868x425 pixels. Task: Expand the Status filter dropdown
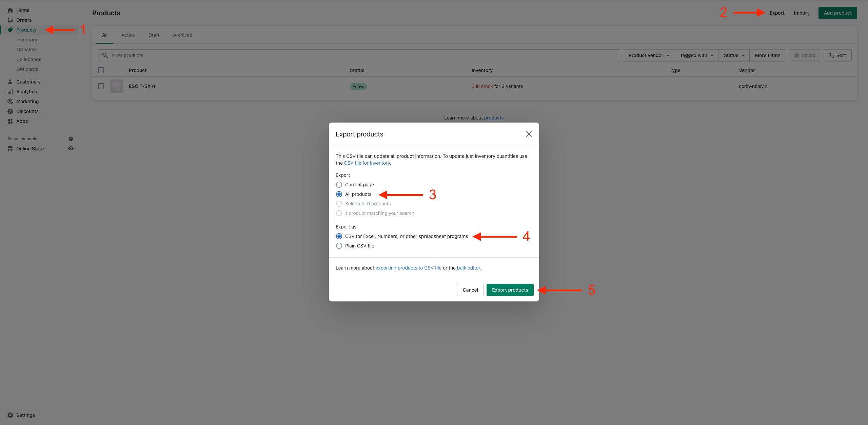733,55
